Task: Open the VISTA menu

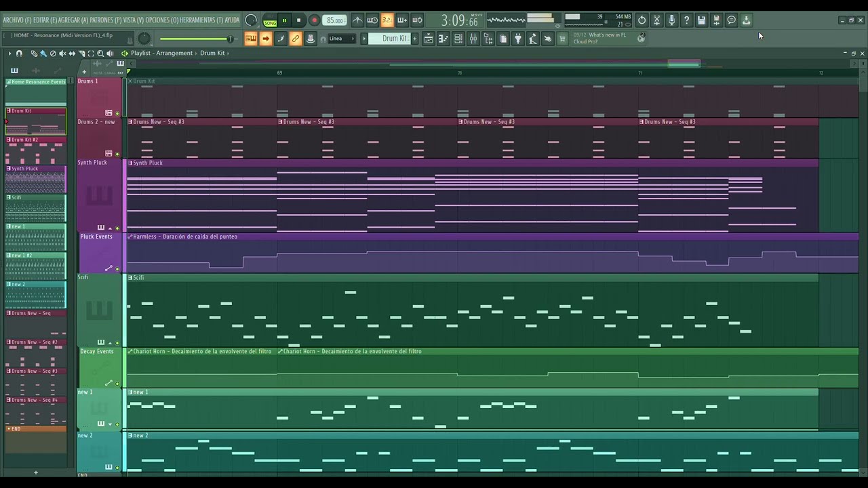Action: pyautogui.click(x=133, y=20)
